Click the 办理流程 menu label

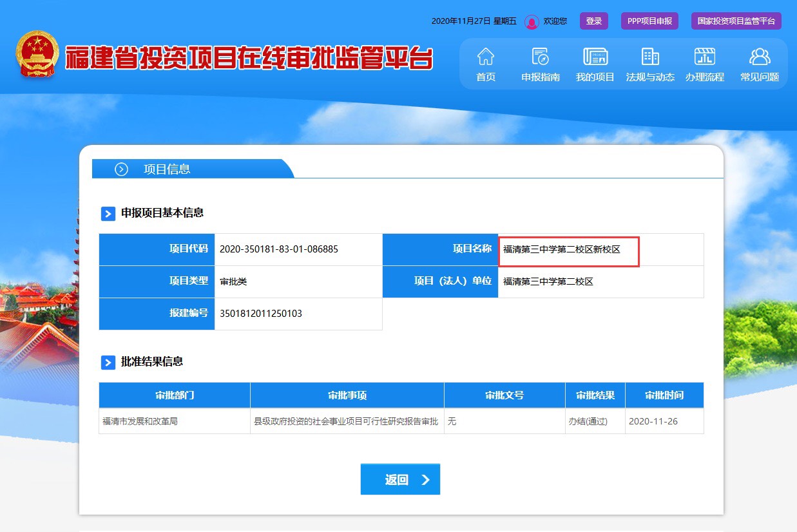click(x=705, y=77)
